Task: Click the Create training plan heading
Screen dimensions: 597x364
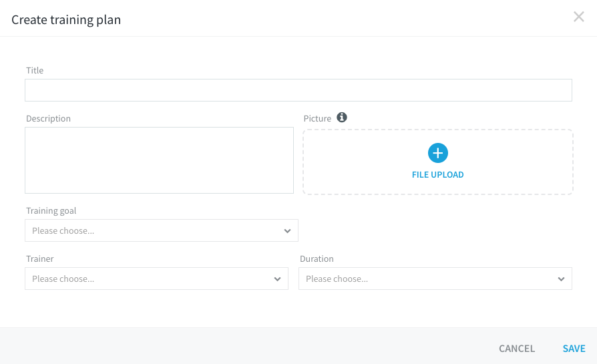Action: tap(66, 19)
